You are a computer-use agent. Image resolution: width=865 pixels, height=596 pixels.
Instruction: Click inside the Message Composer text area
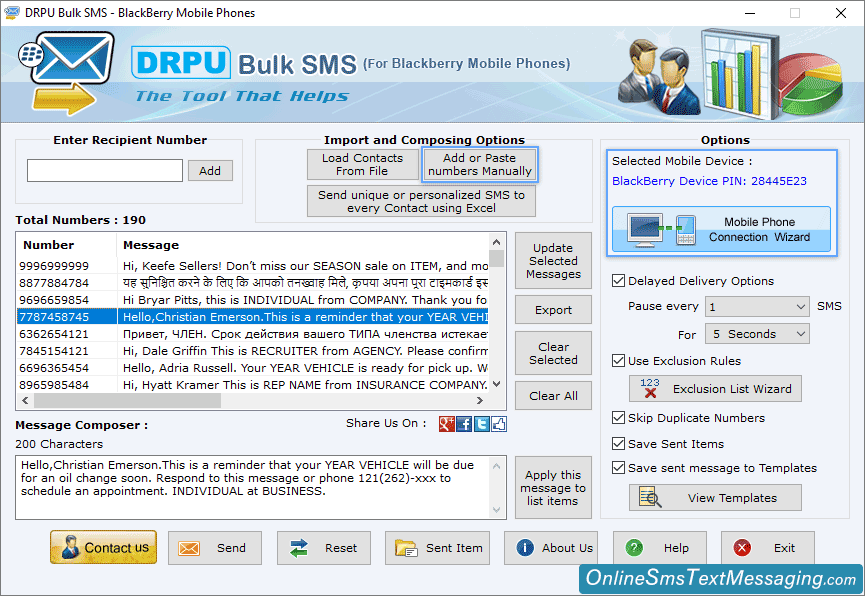tap(254, 487)
